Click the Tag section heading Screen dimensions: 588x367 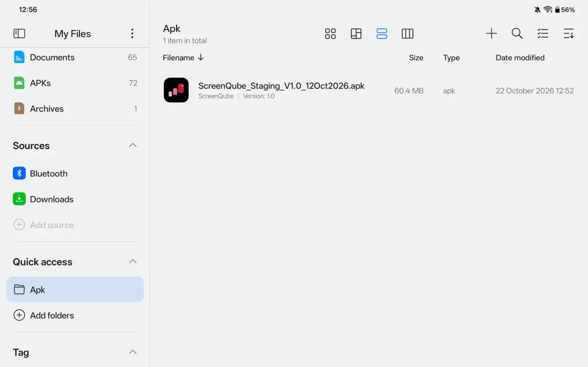pos(21,352)
